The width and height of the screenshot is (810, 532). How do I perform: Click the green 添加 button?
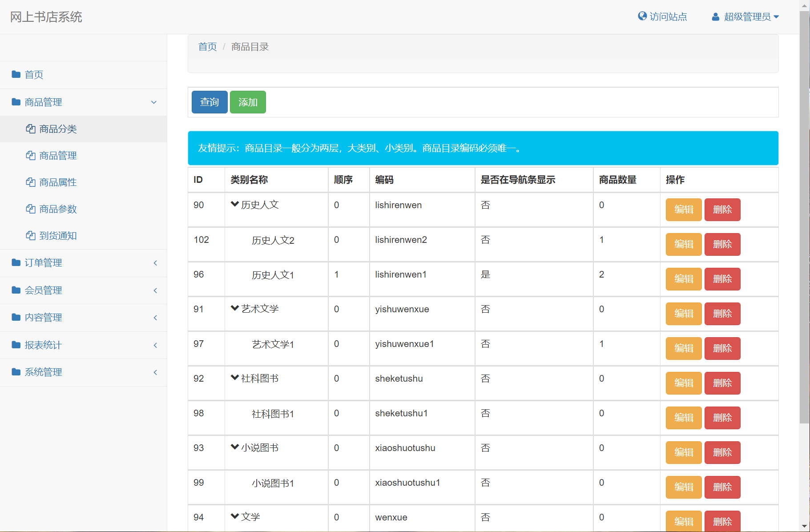coord(248,102)
